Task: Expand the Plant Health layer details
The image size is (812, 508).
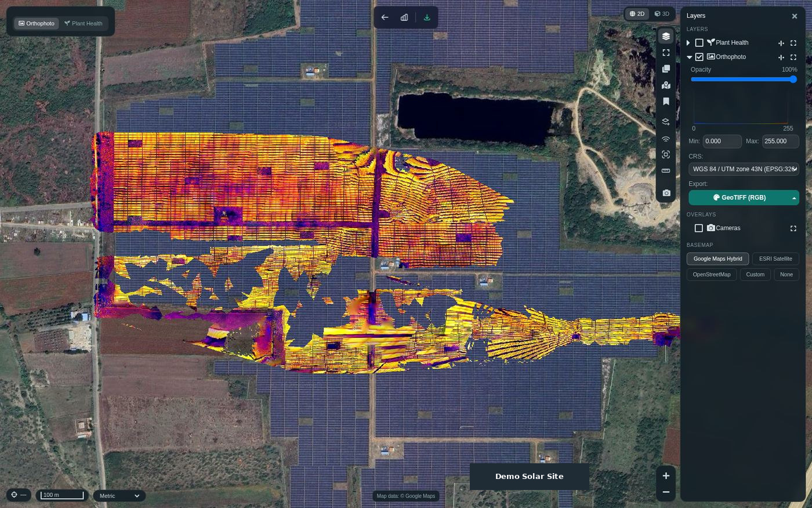Action: click(x=688, y=43)
